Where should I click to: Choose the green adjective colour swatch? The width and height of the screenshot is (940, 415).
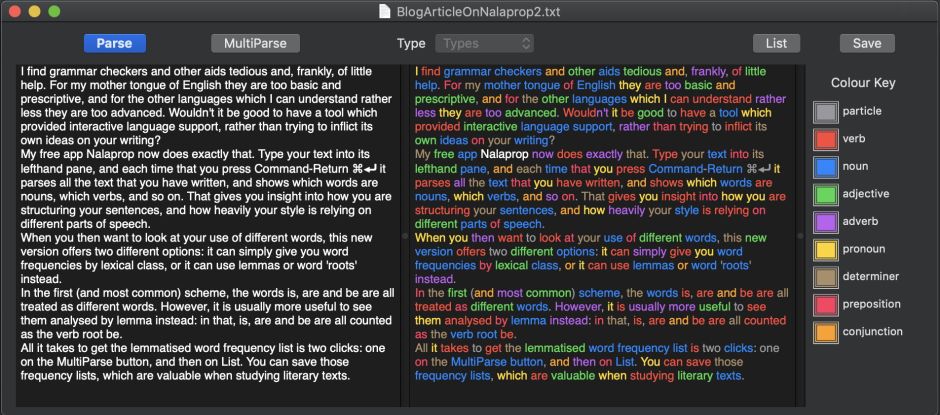(x=825, y=194)
